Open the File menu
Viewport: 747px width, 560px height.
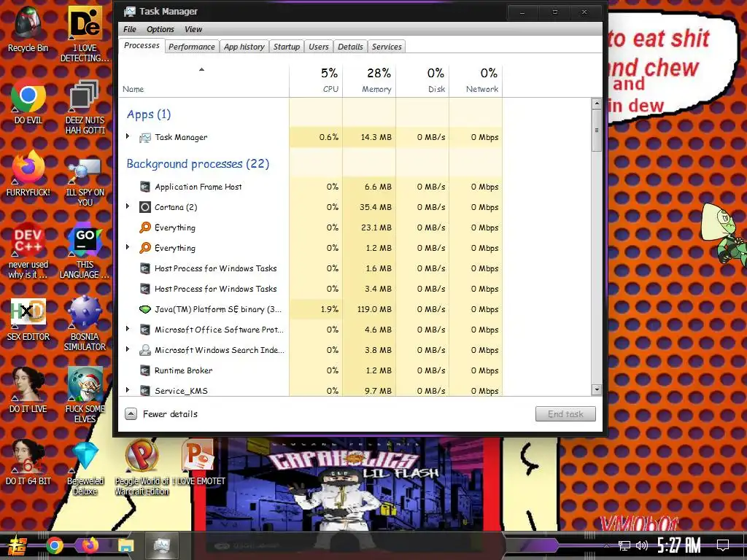pos(130,29)
